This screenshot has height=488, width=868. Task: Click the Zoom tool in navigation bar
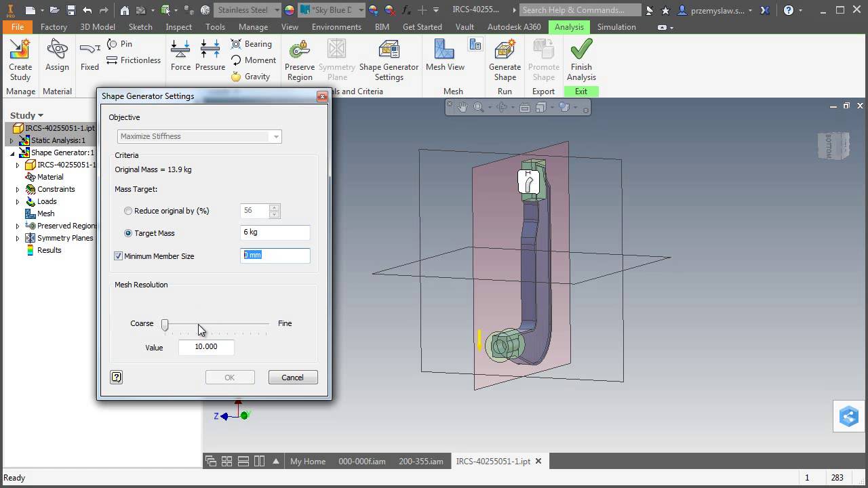(479, 107)
